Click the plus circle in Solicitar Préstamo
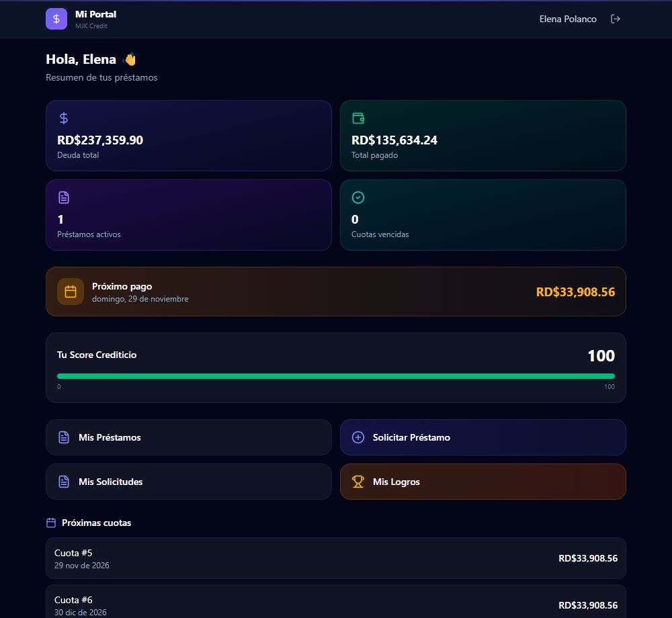The height and width of the screenshot is (618, 672). click(358, 437)
